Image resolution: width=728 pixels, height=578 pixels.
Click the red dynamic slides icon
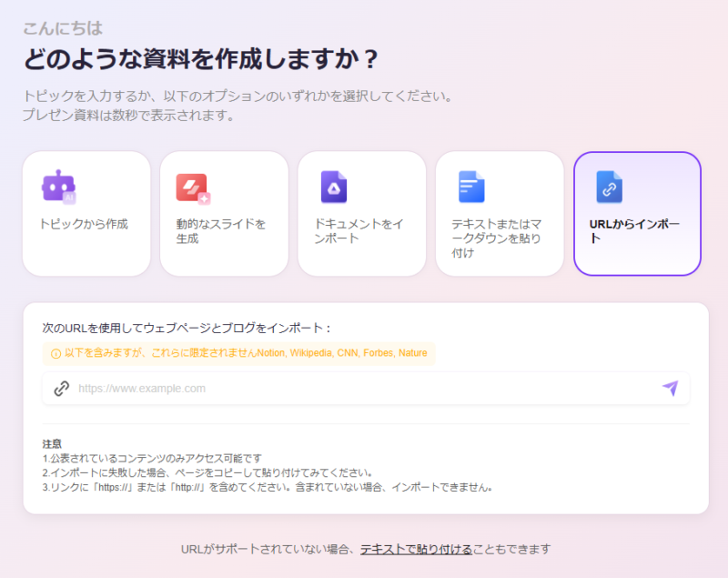pos(192,188)
